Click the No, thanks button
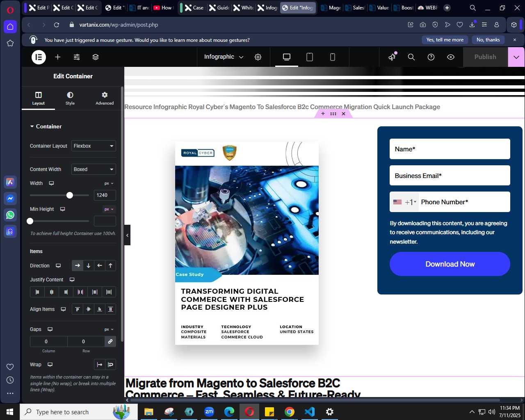 [488, 40]
